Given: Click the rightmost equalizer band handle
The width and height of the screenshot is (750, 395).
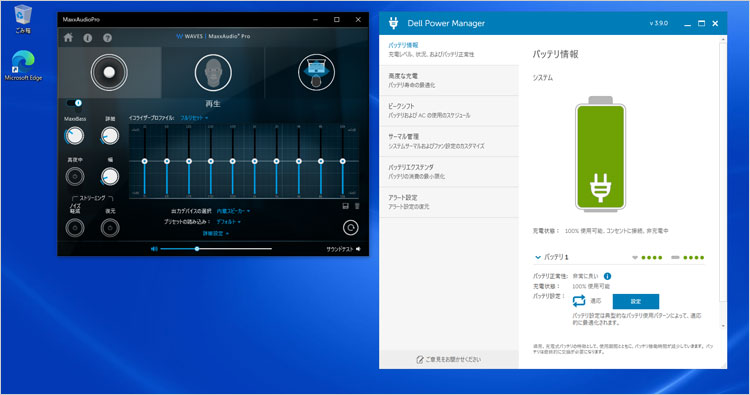Looking at the screenshot, I should click(342, 161).
